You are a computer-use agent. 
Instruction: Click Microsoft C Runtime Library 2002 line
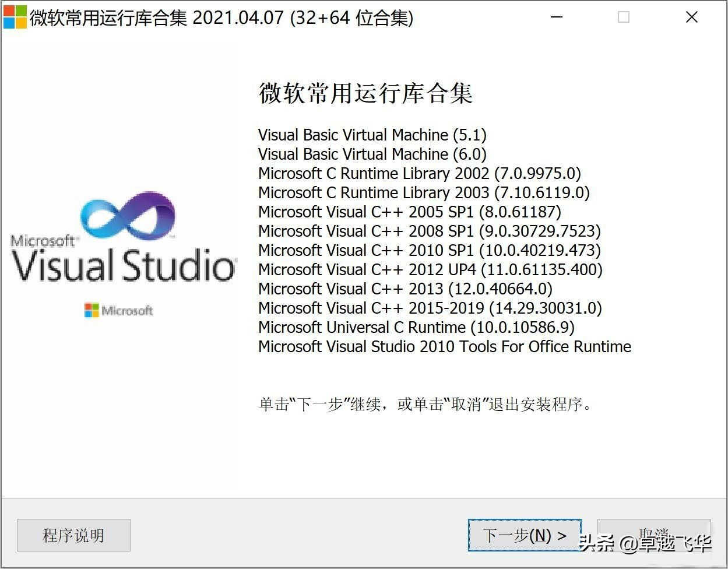pos(420,174)
